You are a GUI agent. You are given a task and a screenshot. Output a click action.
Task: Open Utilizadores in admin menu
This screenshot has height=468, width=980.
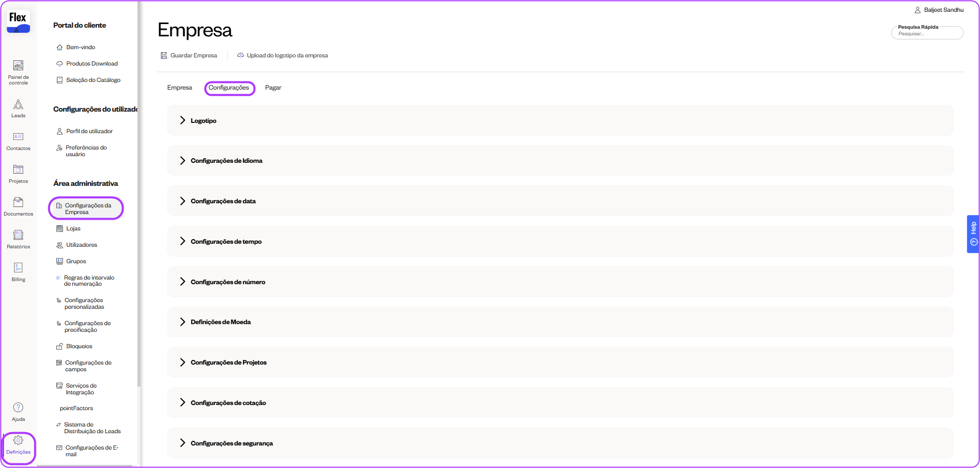(81, 245)
